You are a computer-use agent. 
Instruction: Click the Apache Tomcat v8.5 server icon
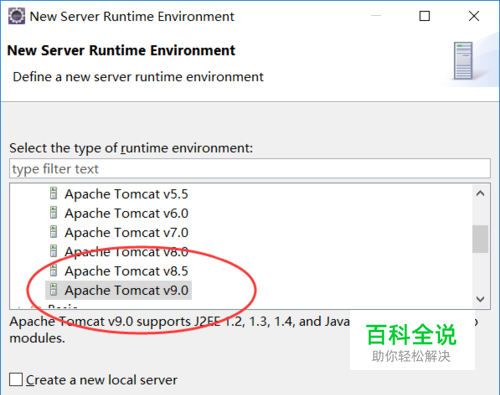click(x=53, y=271)
